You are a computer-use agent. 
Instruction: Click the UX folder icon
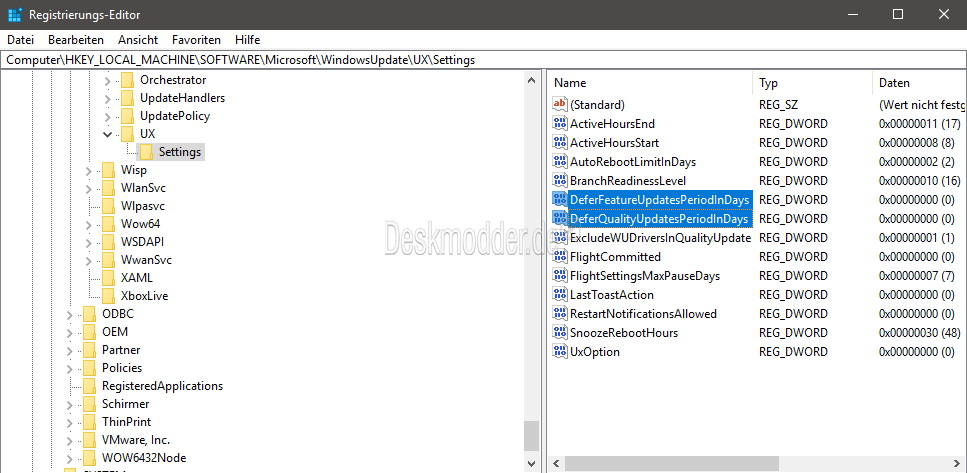tap(127, 134)
